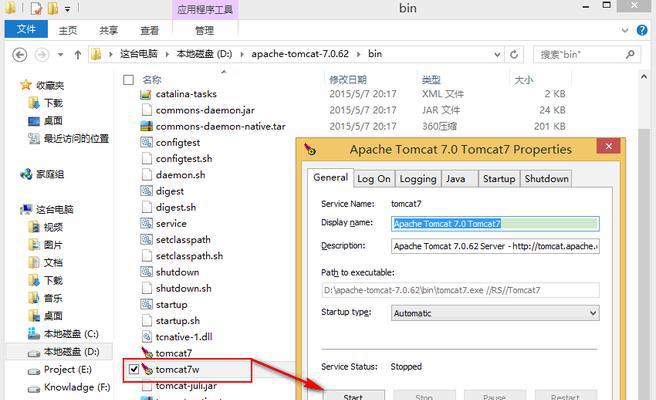Viewport: 656px width, 400px height.
Task: Select the daemon.sh file
Action: point(180,174)
